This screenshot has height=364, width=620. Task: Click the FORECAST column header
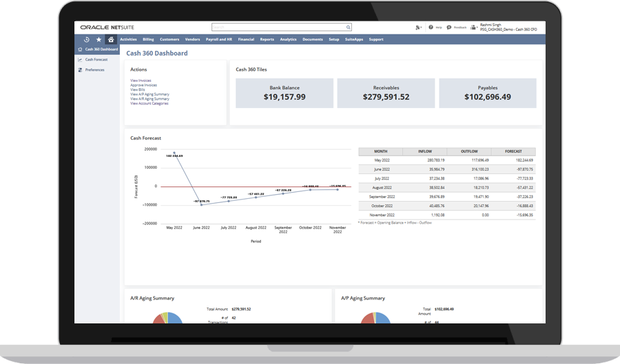(514, 151)
